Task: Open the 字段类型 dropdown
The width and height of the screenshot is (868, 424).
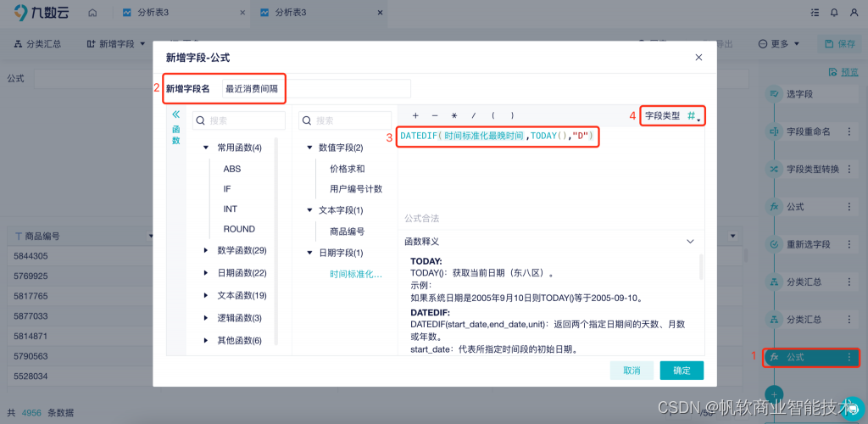Action: click(x=672, y=115)
